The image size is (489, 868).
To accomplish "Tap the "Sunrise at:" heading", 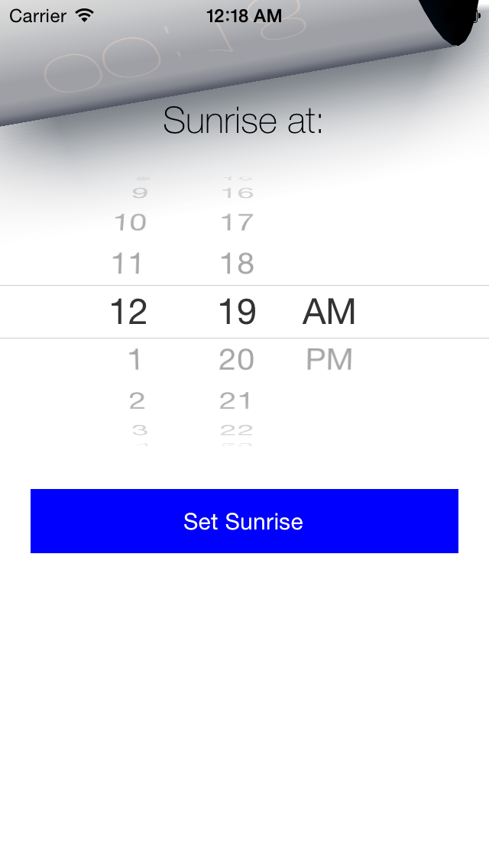I will tap(243, 121).
